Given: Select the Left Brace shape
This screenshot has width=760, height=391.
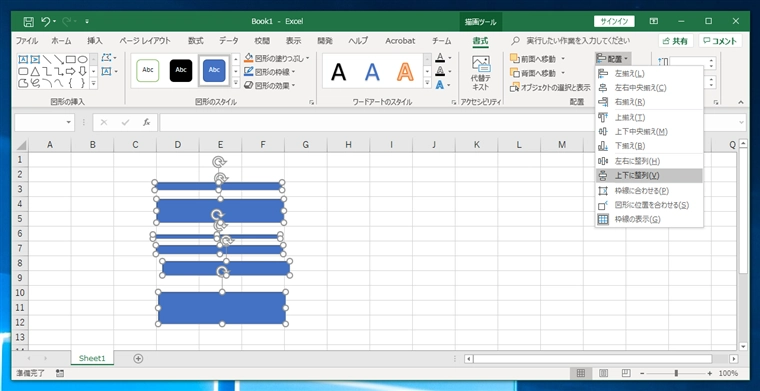Looking at the screenshot, I should point(71,83).
